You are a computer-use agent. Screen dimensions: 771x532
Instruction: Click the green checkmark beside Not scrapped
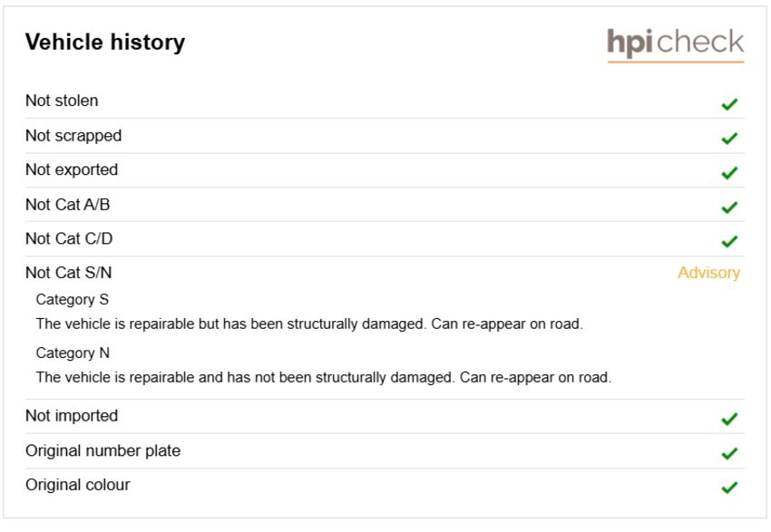[x=729, y=139]
